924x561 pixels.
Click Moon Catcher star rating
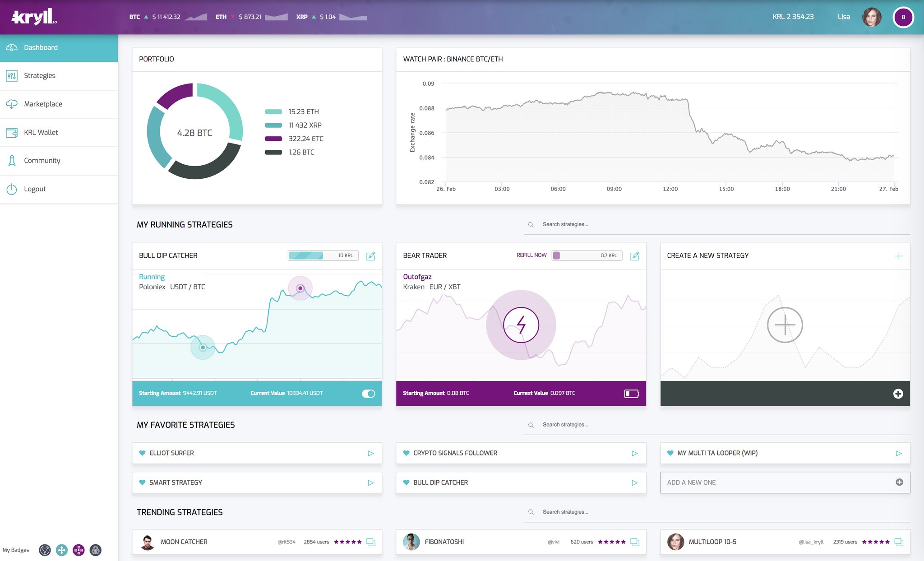(x=348, y=542)
